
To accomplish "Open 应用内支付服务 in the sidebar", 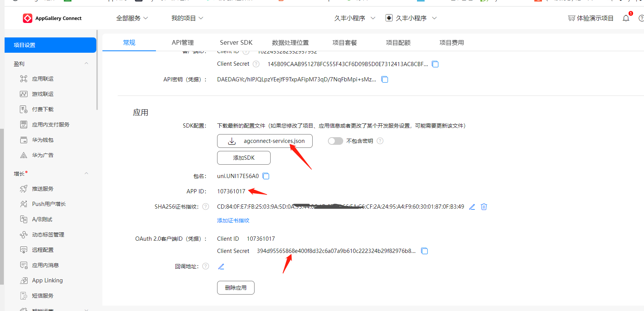I will (51, 125).
